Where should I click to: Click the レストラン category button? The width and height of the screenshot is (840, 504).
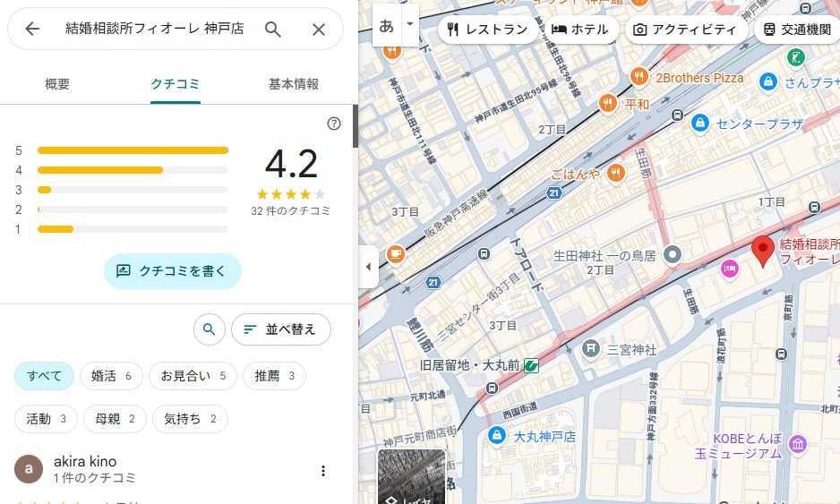point(488,30)
